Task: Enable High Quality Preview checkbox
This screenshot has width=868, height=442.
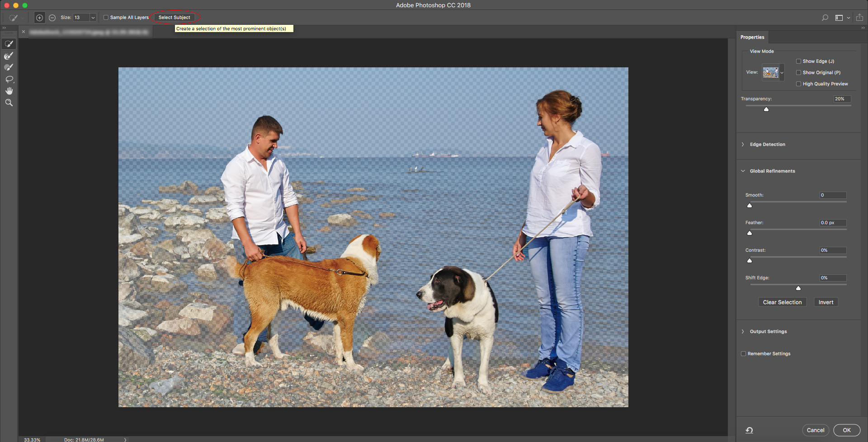Action: tap(798, 84)
